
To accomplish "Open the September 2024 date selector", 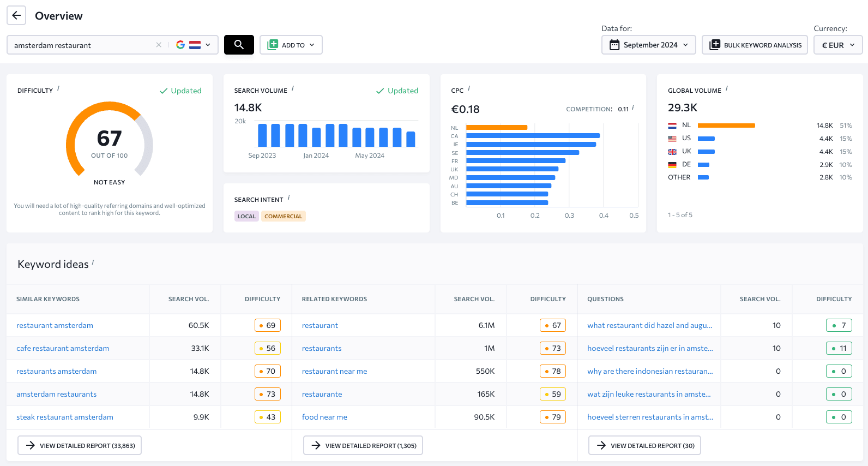I will click(x=649, y=45).
